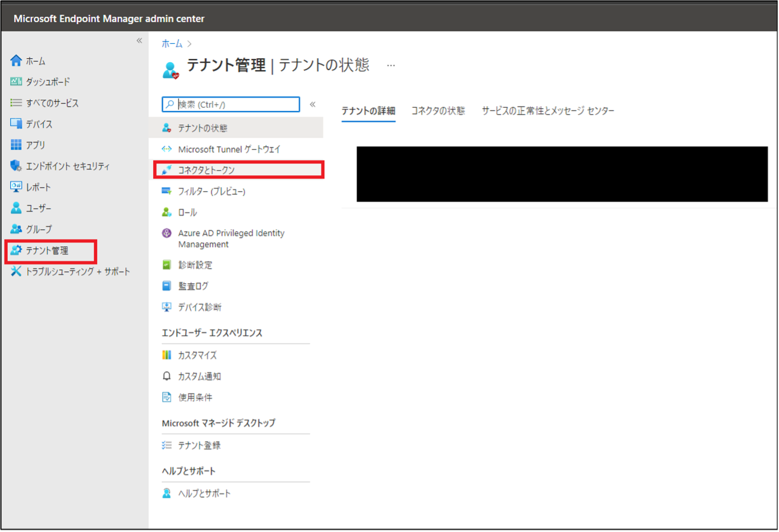This screenshot has height=532, width=779.
Task: Collapse the left navigation sidebar chevron
Action: (139, 40)
